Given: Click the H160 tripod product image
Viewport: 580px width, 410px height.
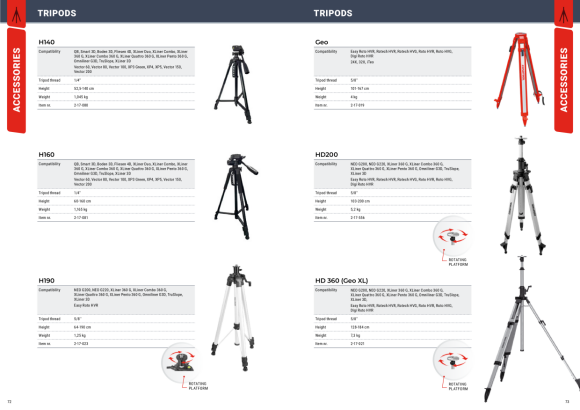Looking at the screenshot, I should (x=236, y=196).
